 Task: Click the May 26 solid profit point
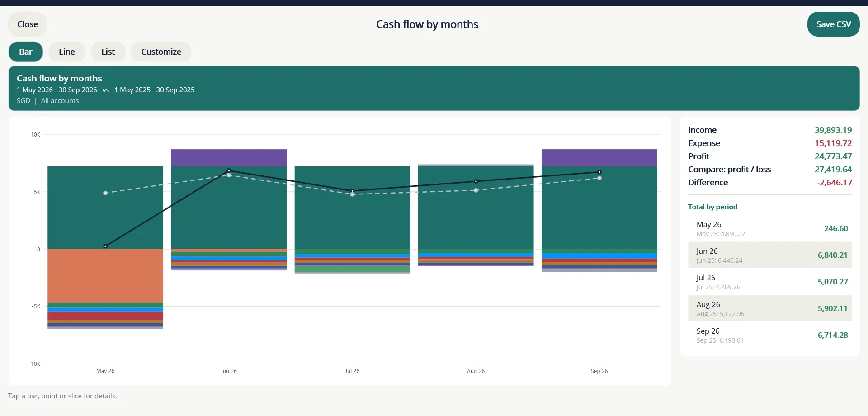[x=105, y=246]
